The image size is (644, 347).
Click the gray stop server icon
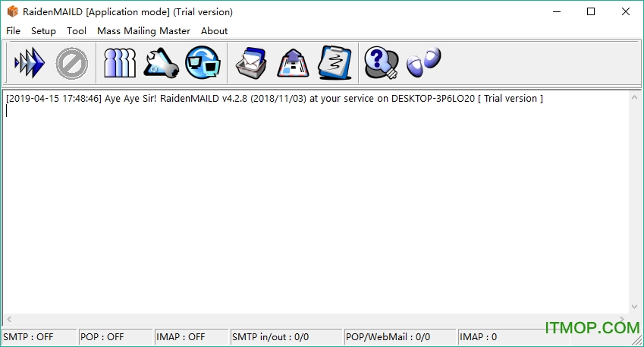pos(72,63)
